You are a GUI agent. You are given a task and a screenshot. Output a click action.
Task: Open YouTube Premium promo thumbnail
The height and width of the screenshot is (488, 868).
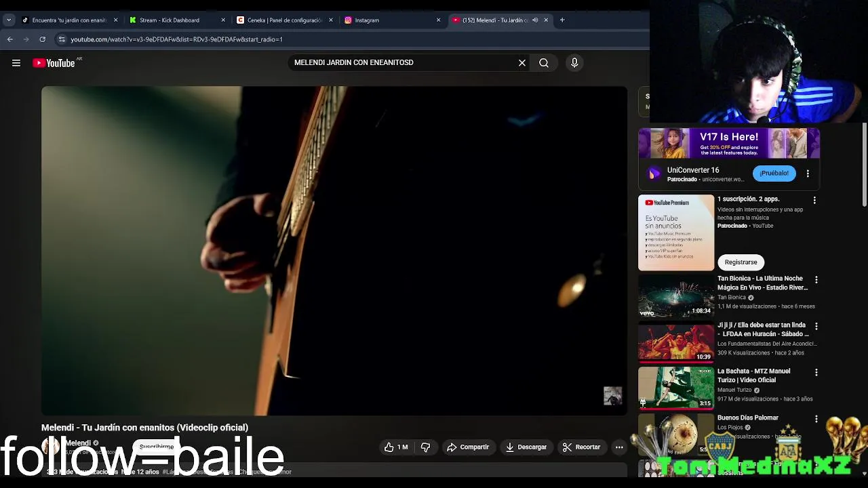click(676, 232)
